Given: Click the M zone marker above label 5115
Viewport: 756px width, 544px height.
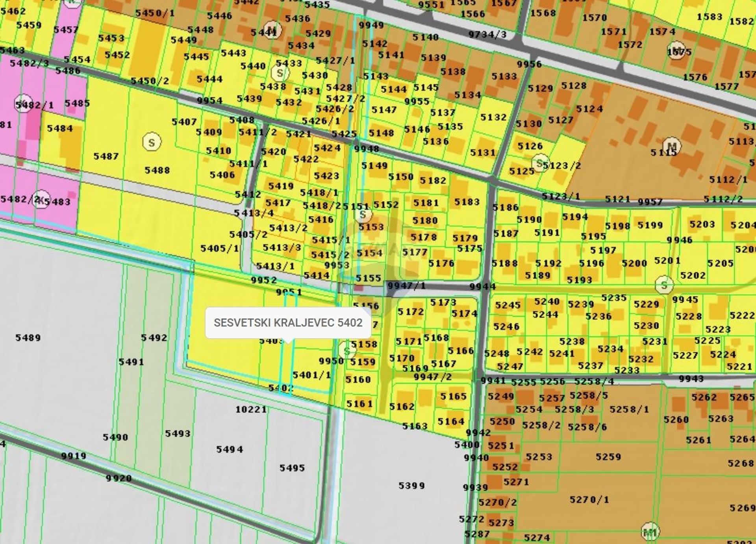Looking at the screenshot, I should point(672,147).
